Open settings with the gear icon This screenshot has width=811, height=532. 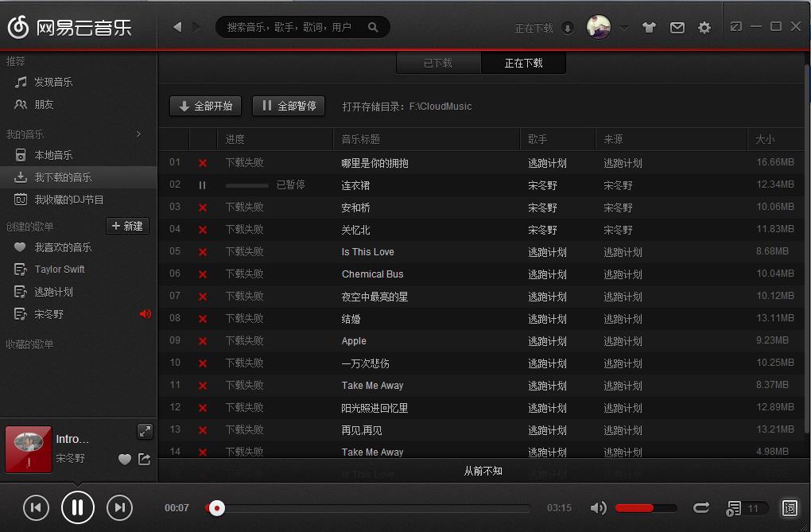[x=704, y=26]
